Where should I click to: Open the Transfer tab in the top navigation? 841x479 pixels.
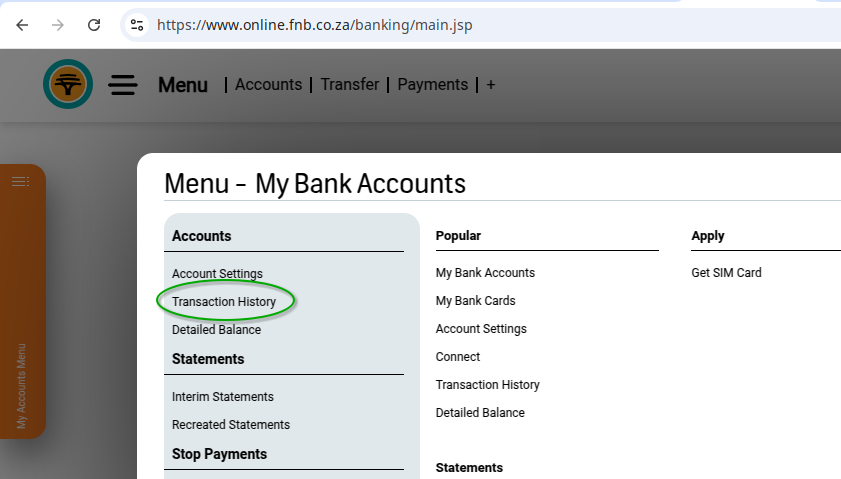350,85
